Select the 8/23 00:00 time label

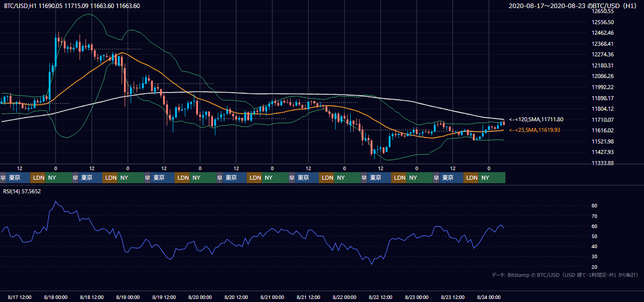pos(417,297)
